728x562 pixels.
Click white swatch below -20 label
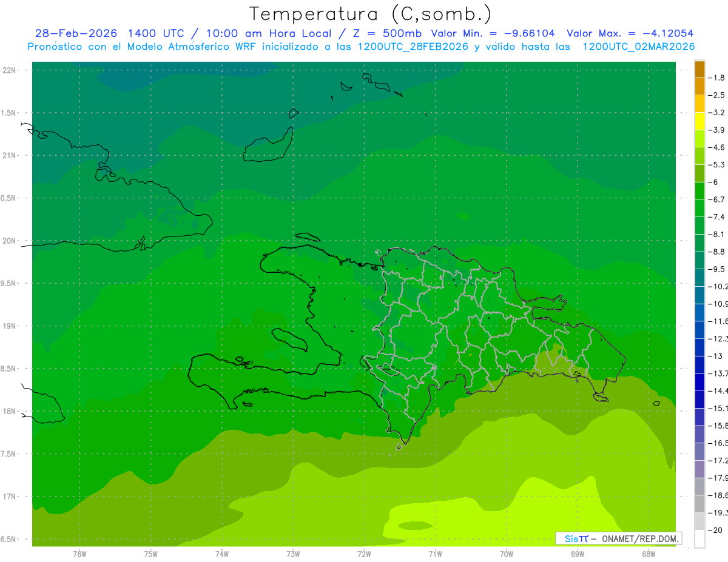click(x=699, y=539)
